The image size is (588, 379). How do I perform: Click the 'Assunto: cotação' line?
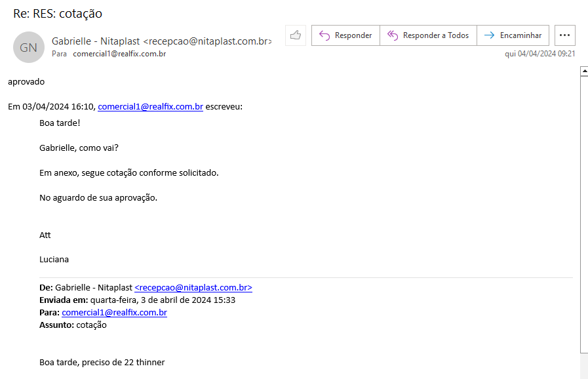coord(73,325)
